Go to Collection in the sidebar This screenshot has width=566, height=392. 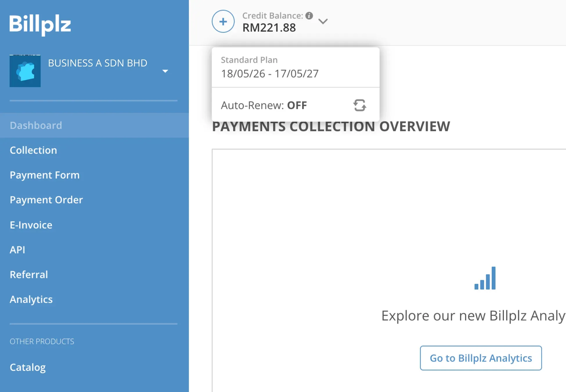33,150
